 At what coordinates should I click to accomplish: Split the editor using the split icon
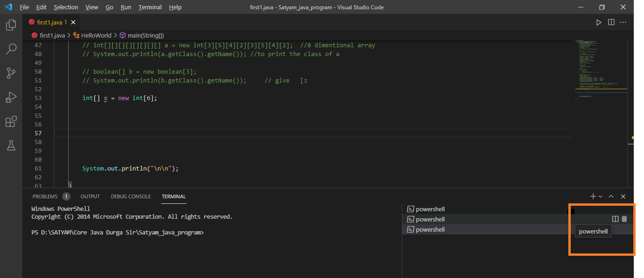coord(611,22)
